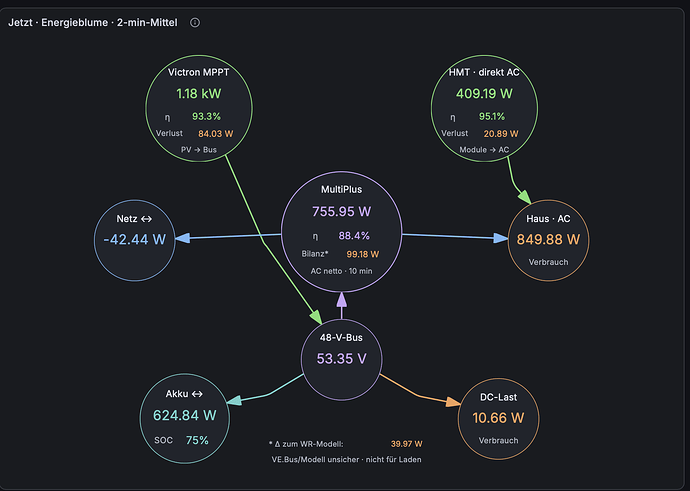The image size is (690, 491).
Task: Click the 'AC netto · 10 min' caption
Action: (341, 271)
